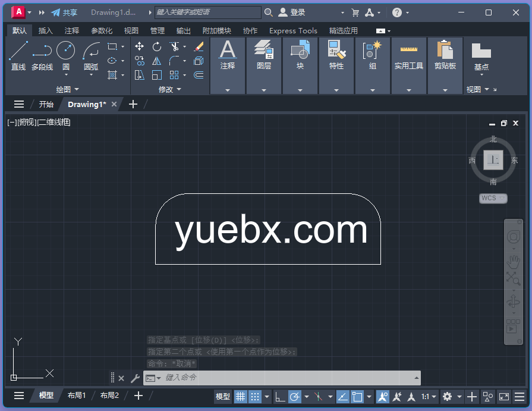Toggle the grid display in status bar
Viewport: 532px width, 411px height.
241,397
